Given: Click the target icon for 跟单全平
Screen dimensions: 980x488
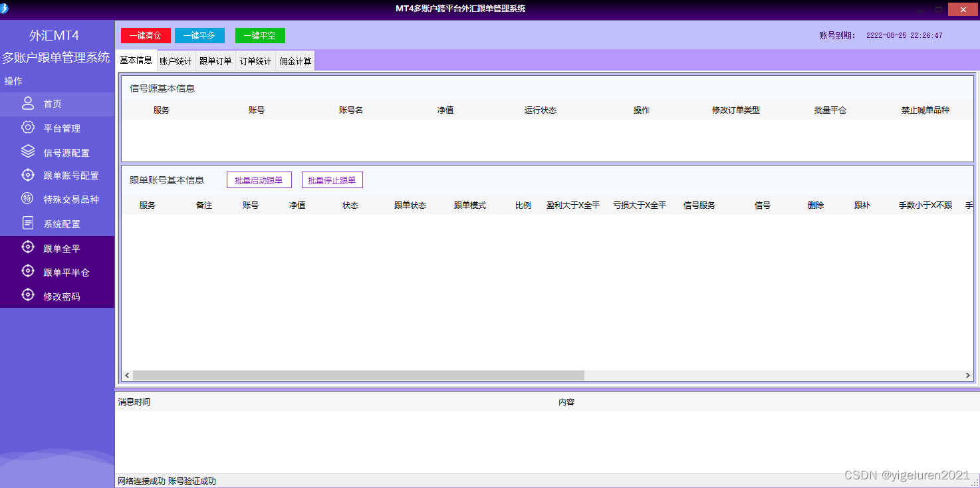Looking at the screenshot, I should (28, 247).
